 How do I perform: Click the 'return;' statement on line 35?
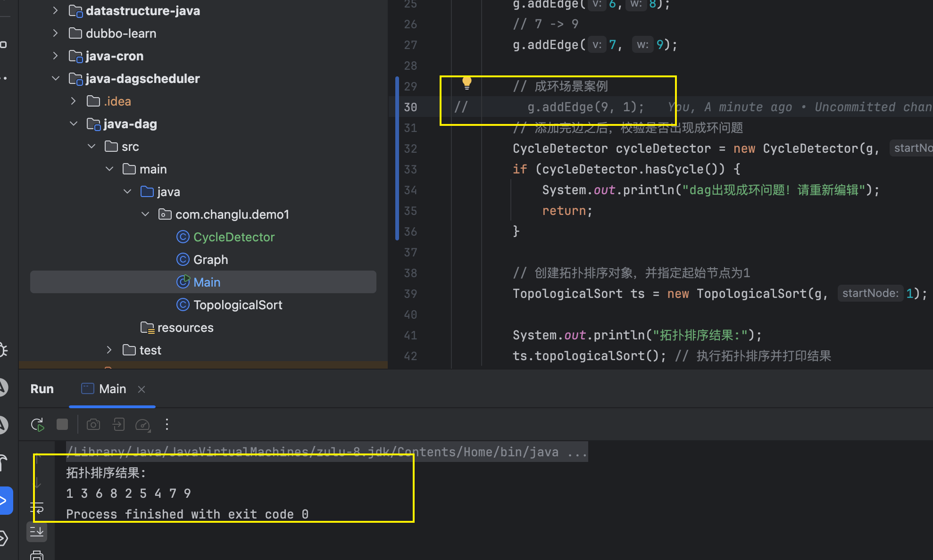(x=567, y=211)
